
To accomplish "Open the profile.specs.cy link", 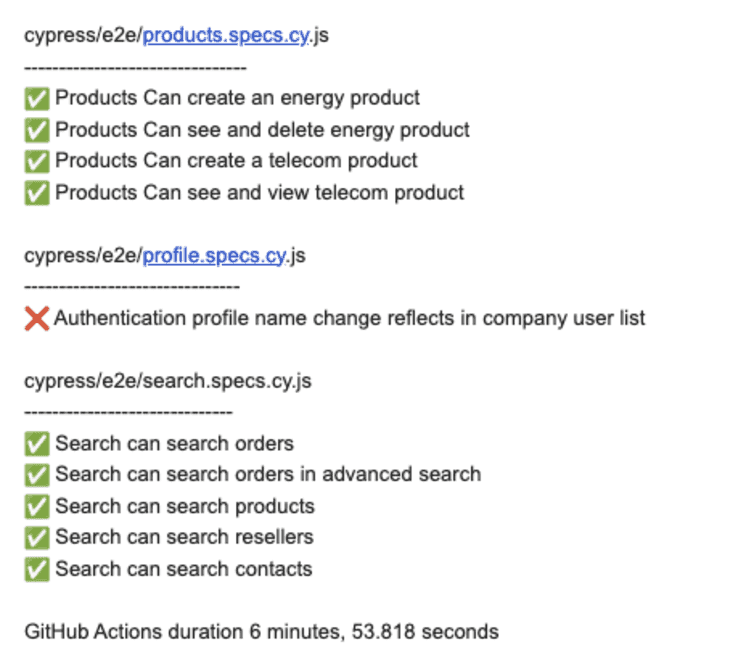I will tap(215, 256).
